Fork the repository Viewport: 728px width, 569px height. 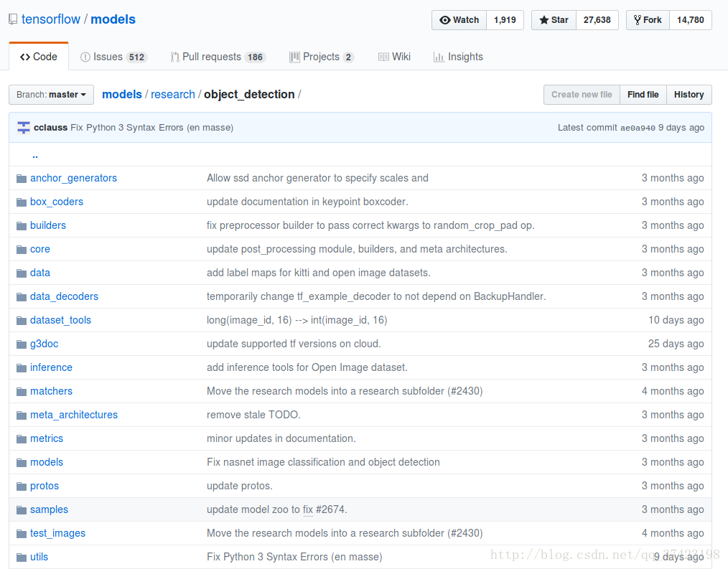648,20
